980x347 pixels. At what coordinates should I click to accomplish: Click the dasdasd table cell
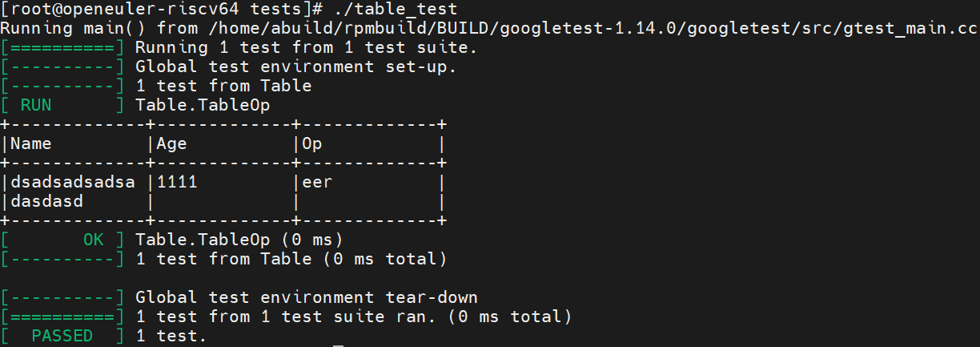46,201
